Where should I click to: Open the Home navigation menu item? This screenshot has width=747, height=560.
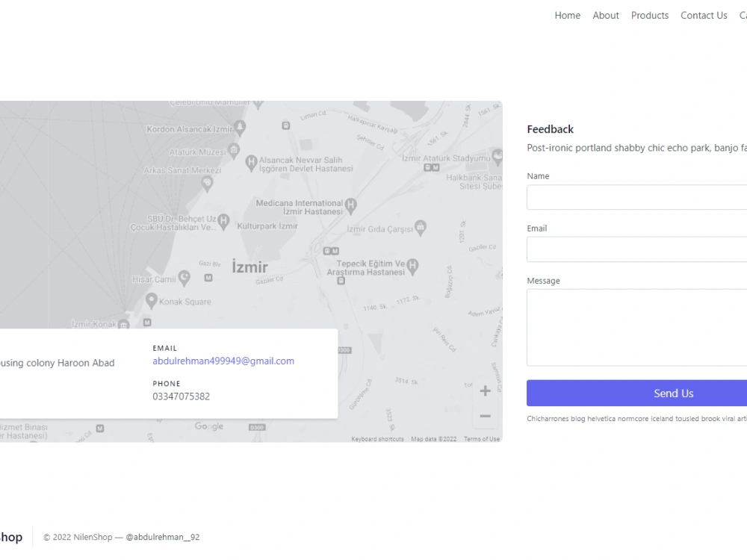pyautogui.click(x=567, y=15)
